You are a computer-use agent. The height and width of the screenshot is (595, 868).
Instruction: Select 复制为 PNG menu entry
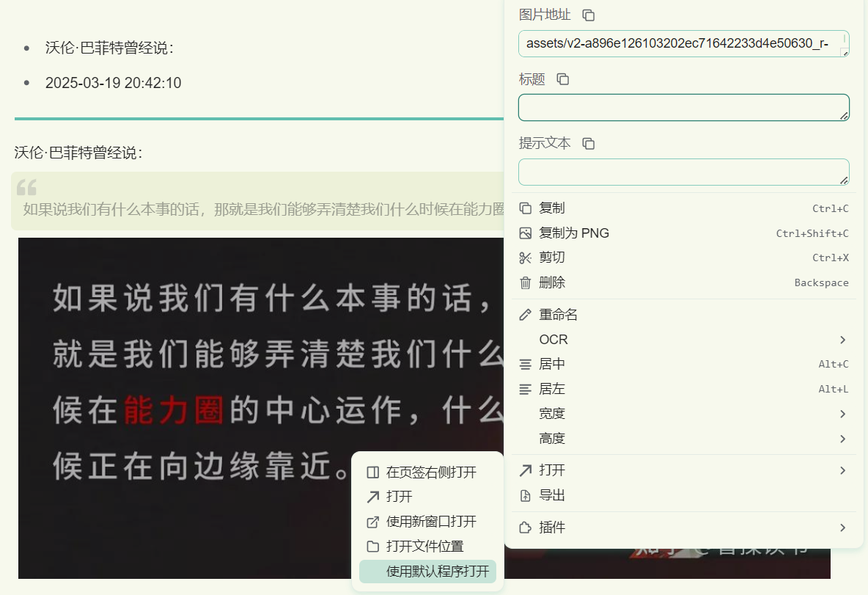coord(684,233)
